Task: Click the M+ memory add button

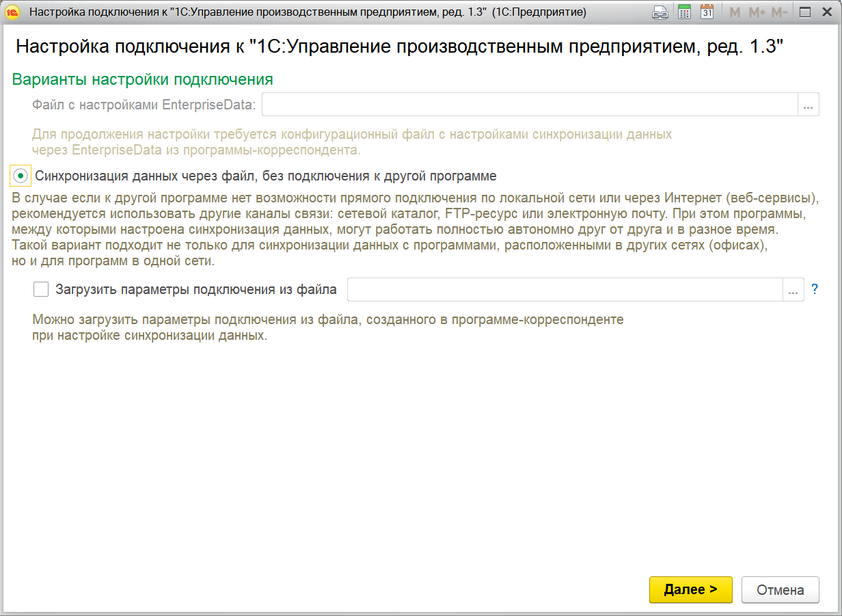Action: click(756, 12)
